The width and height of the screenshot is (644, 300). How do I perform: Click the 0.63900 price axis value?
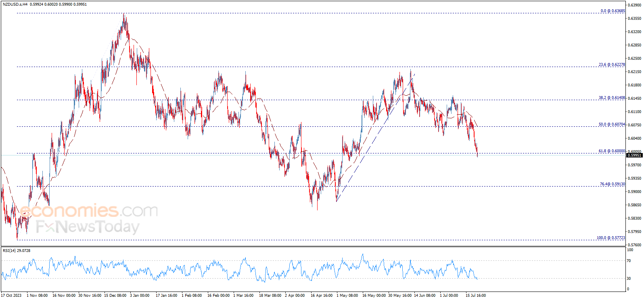pos(635,5)
